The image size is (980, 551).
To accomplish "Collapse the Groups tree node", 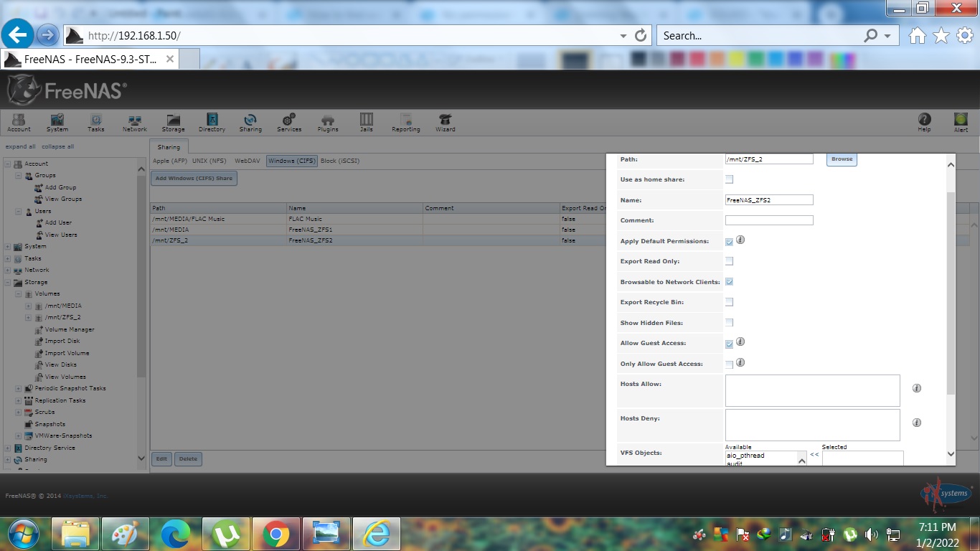I will click(19, 175).
